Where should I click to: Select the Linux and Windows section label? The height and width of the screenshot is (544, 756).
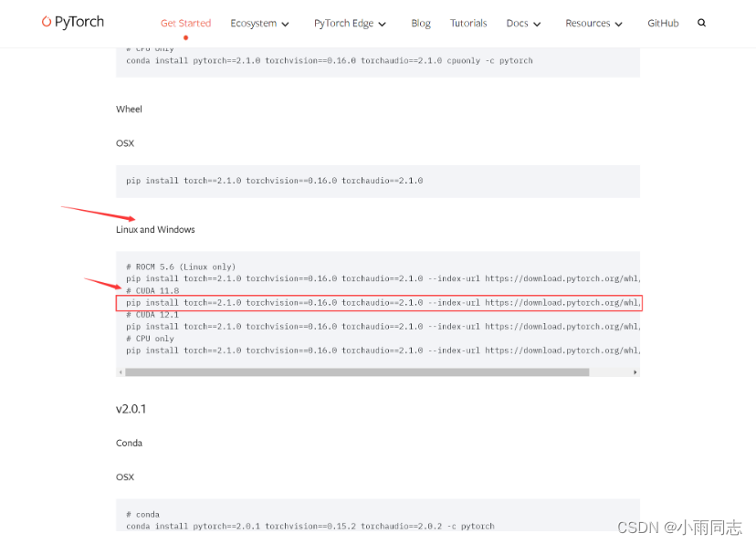(154, 229)
